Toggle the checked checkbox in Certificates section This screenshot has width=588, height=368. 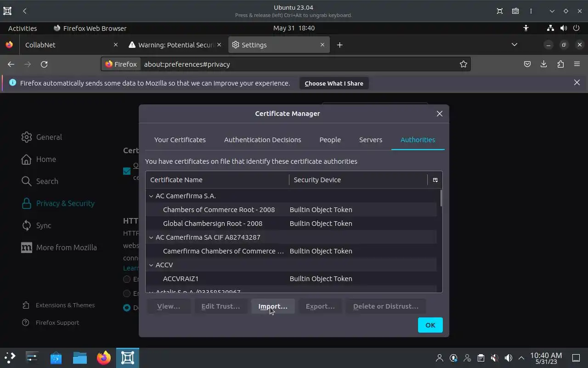click(127, 171)
